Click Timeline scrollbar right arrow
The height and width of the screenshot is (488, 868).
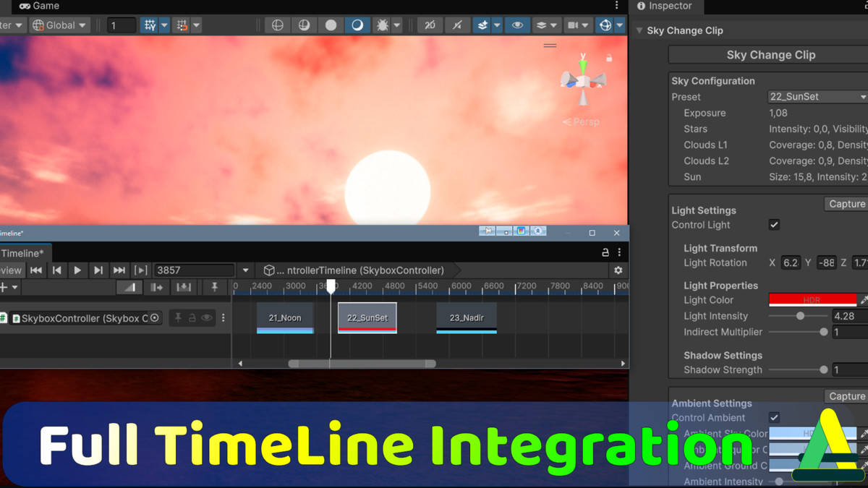tap(623, 364)
